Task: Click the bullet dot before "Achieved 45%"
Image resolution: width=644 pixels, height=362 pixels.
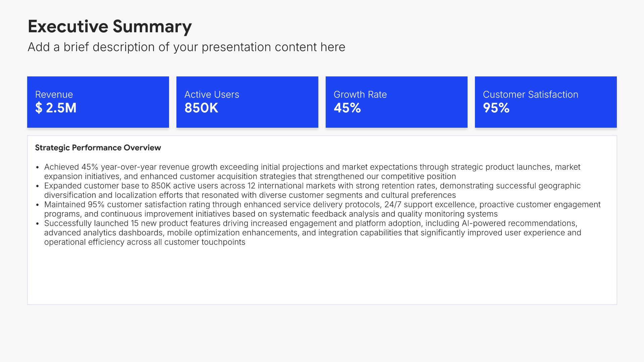Action: (x=38, y=167)
